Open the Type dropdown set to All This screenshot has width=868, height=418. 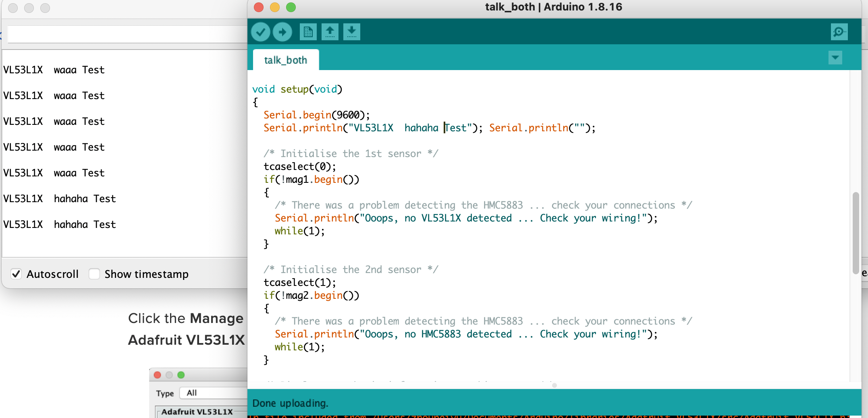214,393
